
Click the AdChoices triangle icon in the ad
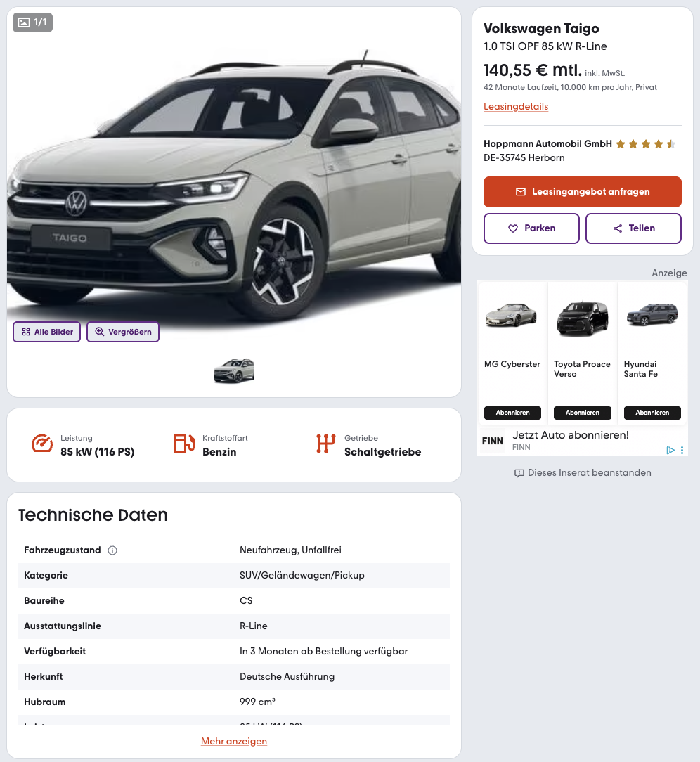(x=670, y=450)
